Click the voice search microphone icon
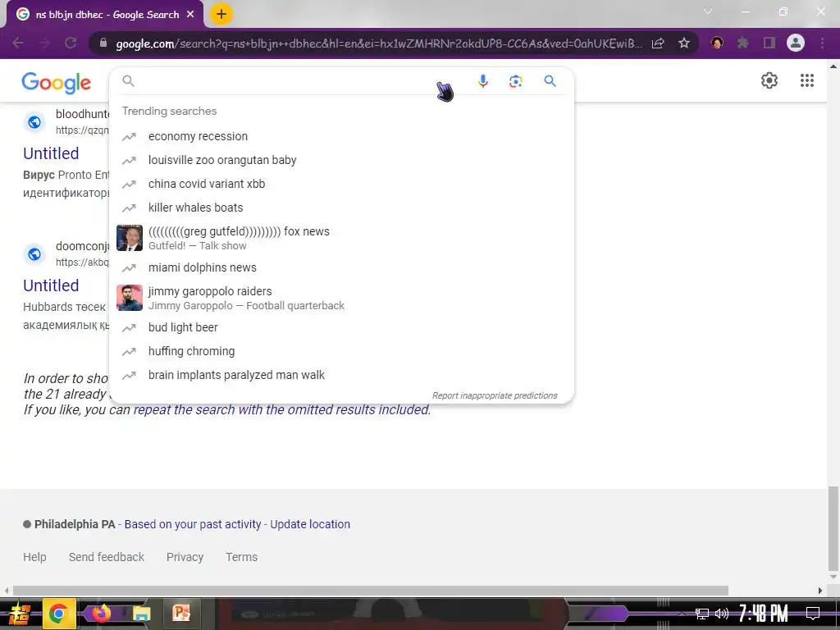Viewport: 840px width, 630px height. pyautogui.click(x=482, y=81)
